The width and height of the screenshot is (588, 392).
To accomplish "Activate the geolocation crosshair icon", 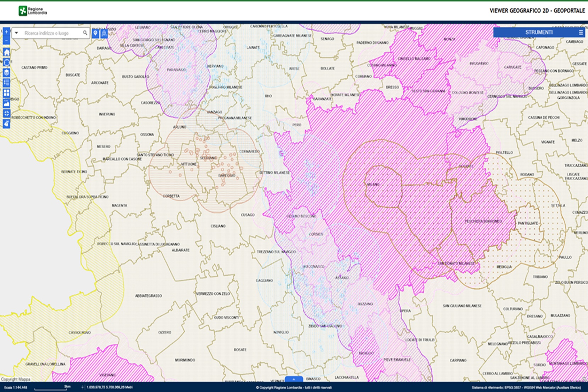I will 6,62.
